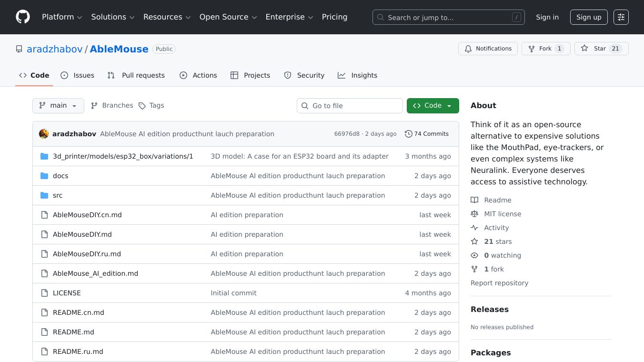Click the aradzhabov avatar thumbnail
Viewport: 644px width, 362px height.
pyautogui.click(x=44, y=134)
